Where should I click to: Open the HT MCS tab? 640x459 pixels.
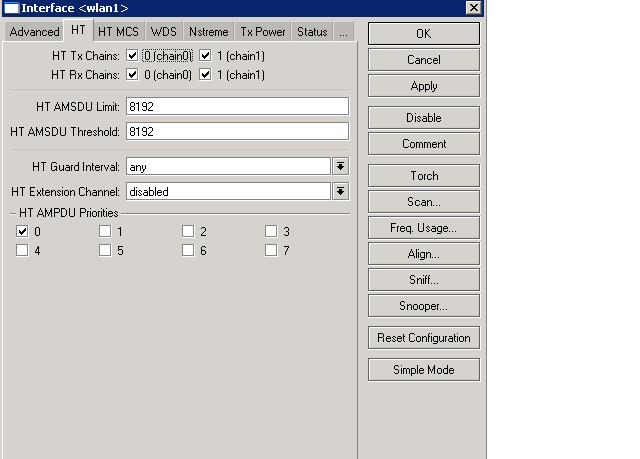118,32
